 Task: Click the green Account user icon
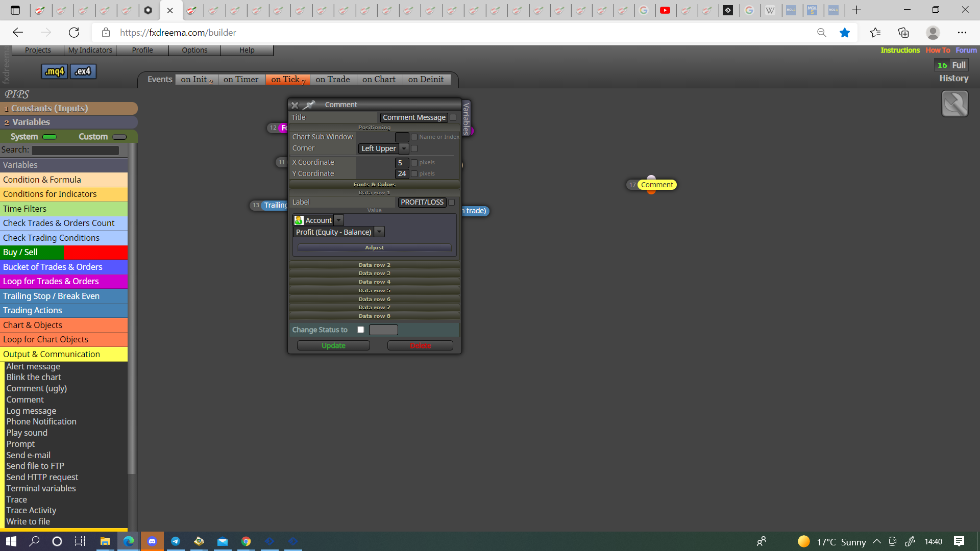point(299,220)
